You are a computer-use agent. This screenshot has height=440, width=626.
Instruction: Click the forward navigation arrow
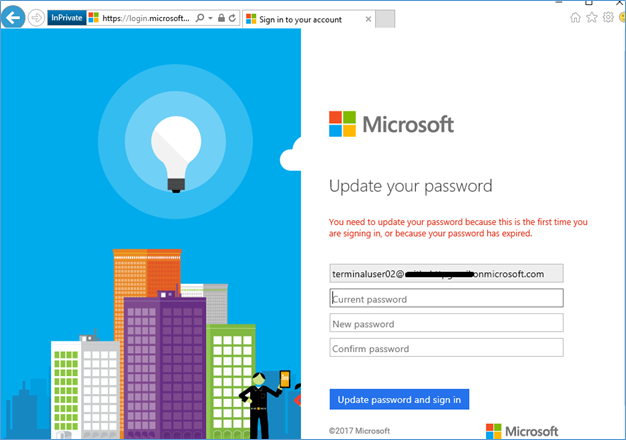(x=36, y=18)
